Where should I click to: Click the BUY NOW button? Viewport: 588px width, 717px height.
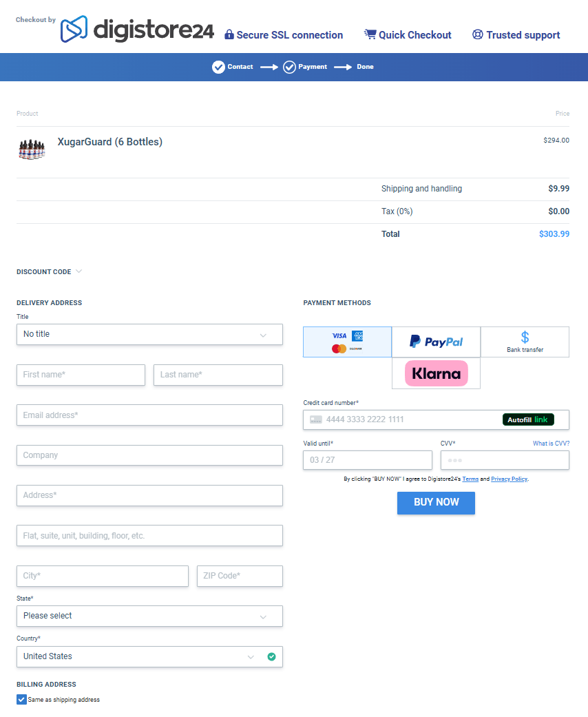pos(436,503)
